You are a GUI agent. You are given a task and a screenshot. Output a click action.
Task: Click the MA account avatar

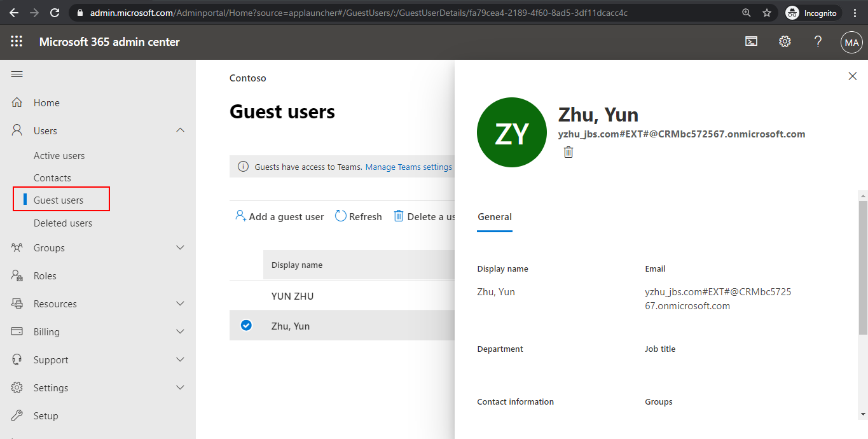pyautogui.click(x=851, y=42)
